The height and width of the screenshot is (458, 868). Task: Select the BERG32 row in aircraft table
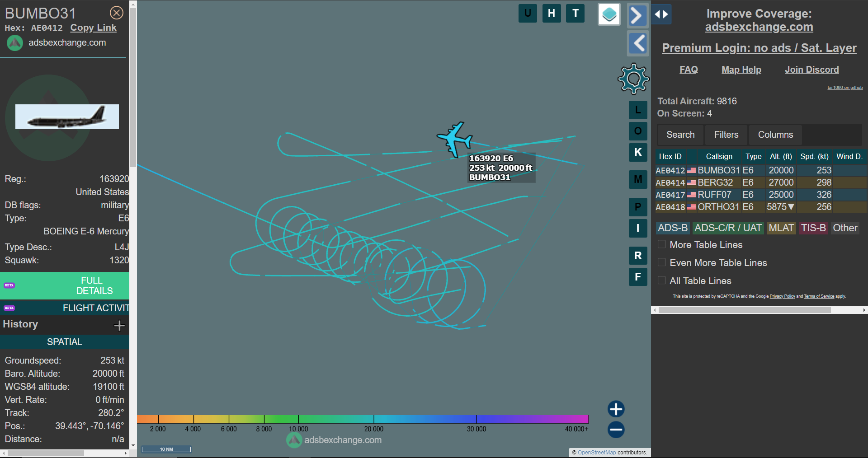click(761, 182)
